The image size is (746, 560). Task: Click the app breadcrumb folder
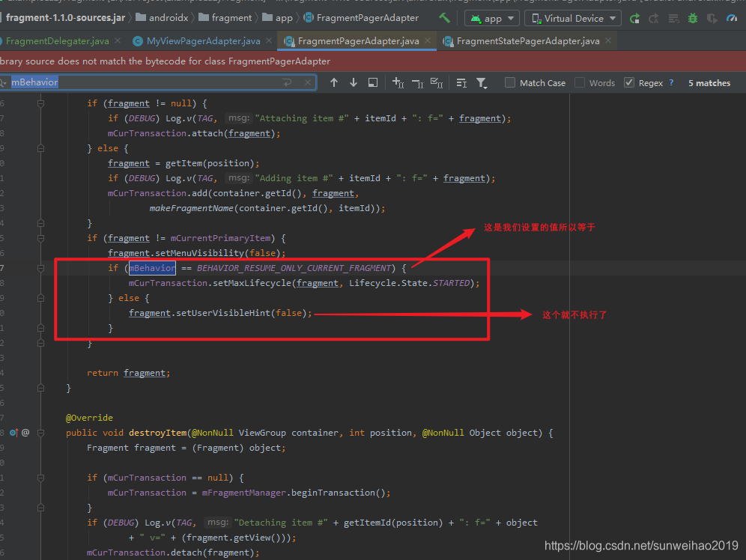[x=277, y=18]
